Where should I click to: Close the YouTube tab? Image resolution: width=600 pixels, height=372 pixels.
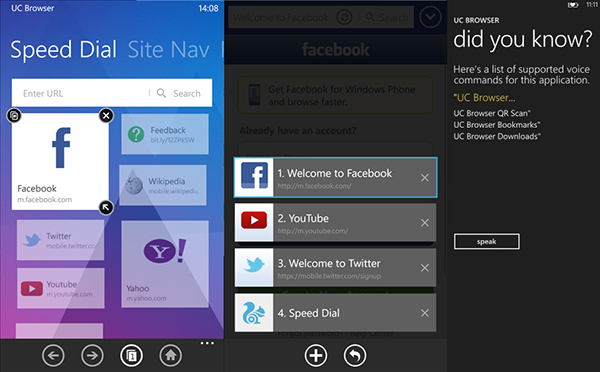[425, 223]
